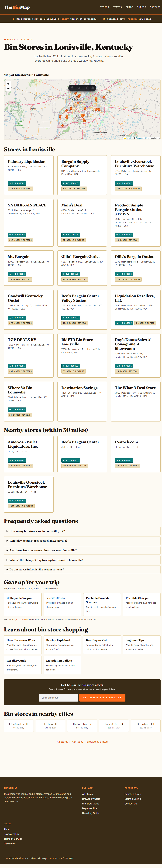162x868 pixels.
Task: Open Cincinnati, OH nearby city card
Action: tap(19, 725)
